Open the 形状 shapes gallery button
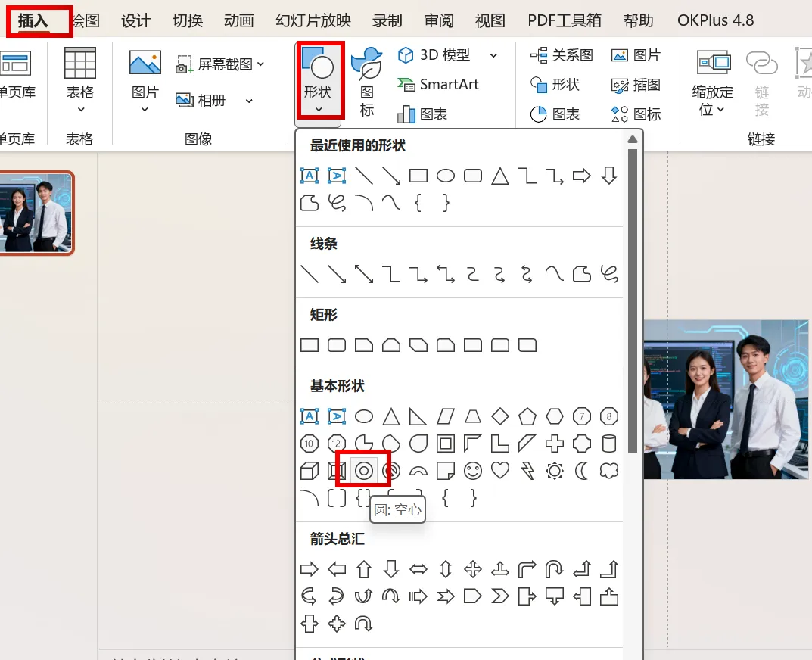Viewport: 812px width, 660px height. click(x=318, y=80)
